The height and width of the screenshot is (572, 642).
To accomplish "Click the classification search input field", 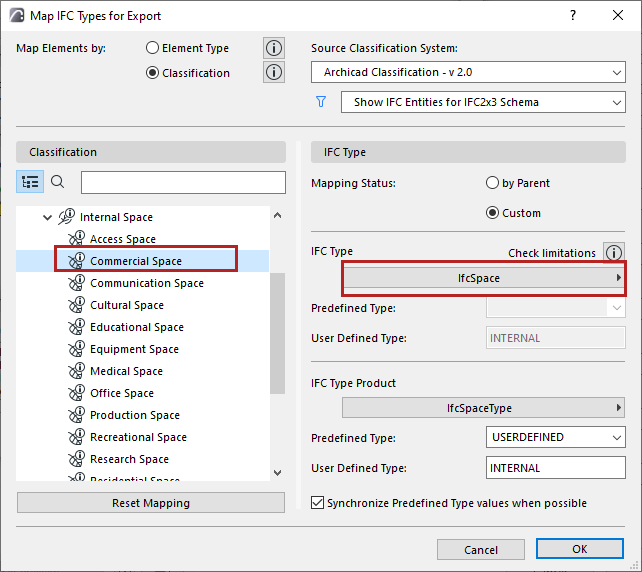I will pos(183,182).
